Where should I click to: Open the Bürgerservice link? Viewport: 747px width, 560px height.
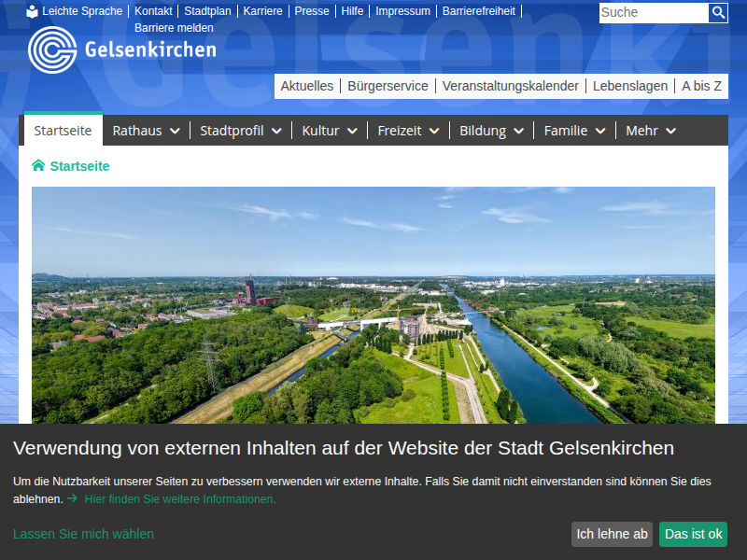[x=388, y=86]
